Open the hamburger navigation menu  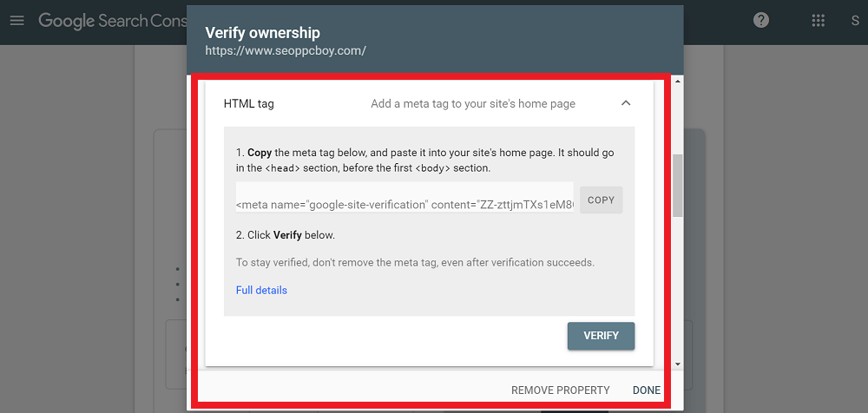pos(17,21)
